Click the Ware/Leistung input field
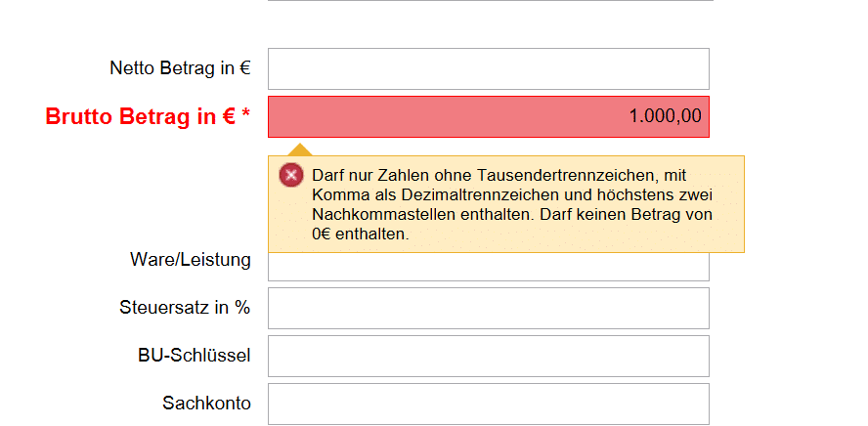 (x=488, y=267)
